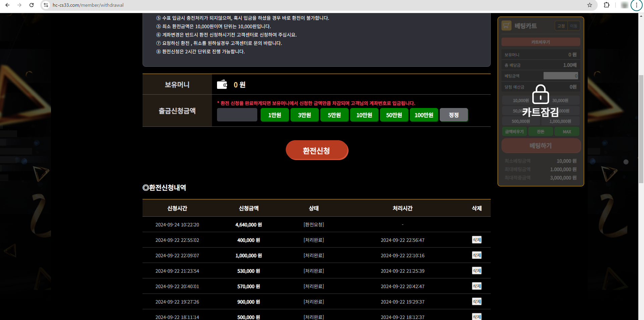The image size is (644, 320).
Task: Click the [환전요청] status cell
Action: [x=314, y=225]
